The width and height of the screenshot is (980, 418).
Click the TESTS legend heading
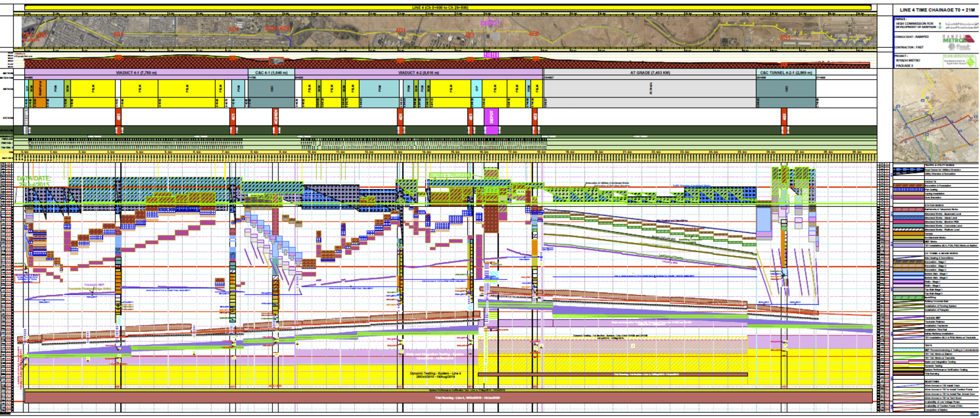pyautogui.click(x=928, y=345)
